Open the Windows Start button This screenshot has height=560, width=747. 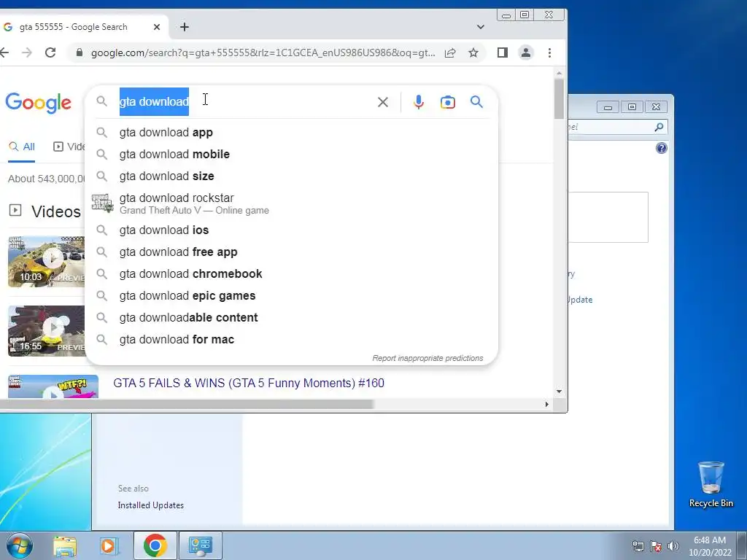19,545
